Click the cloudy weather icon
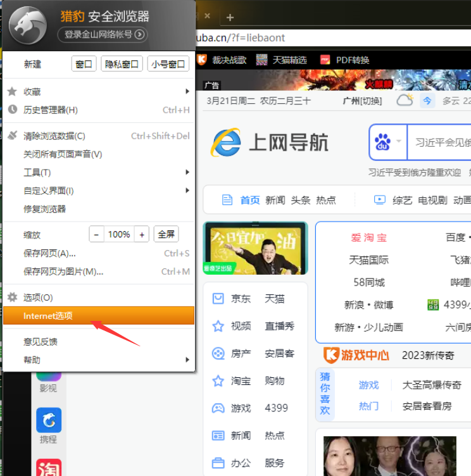Image resolution: width=471 pixels, height=476 pixels. [405, 100]
